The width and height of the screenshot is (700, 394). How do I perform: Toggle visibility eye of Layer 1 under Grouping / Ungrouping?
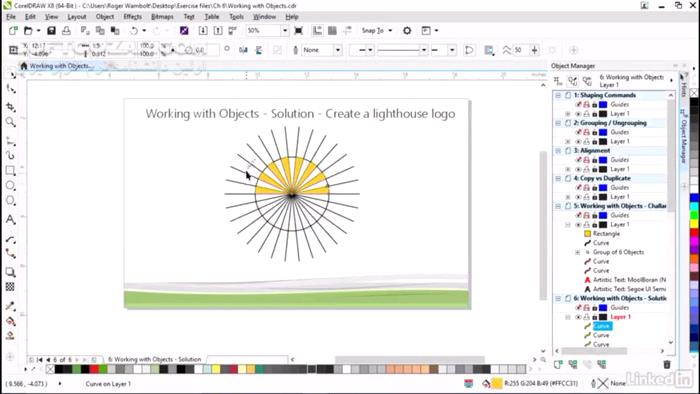pyautogui.click(x=578, y=141)
